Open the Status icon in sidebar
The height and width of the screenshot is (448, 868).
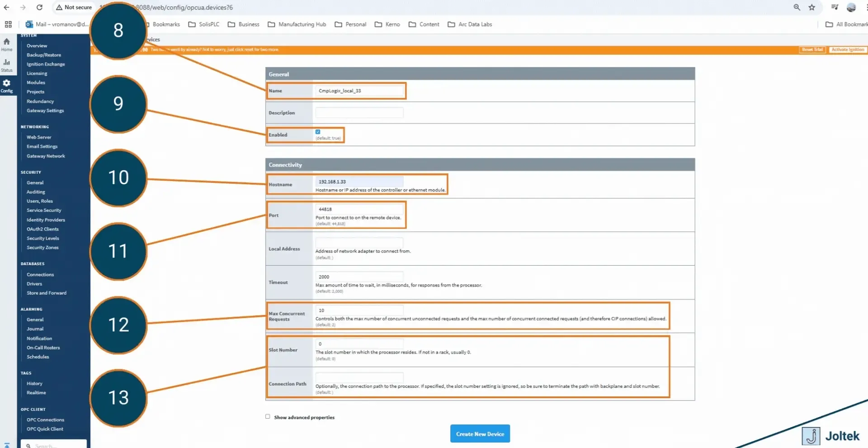coord(7,65)
